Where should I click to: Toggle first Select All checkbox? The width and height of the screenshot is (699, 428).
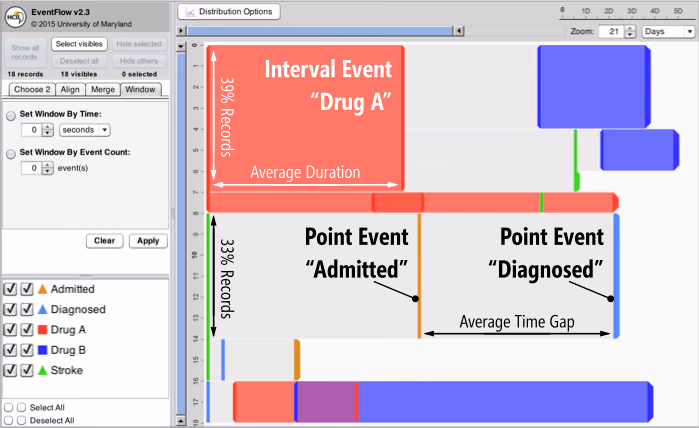point(8,407)
